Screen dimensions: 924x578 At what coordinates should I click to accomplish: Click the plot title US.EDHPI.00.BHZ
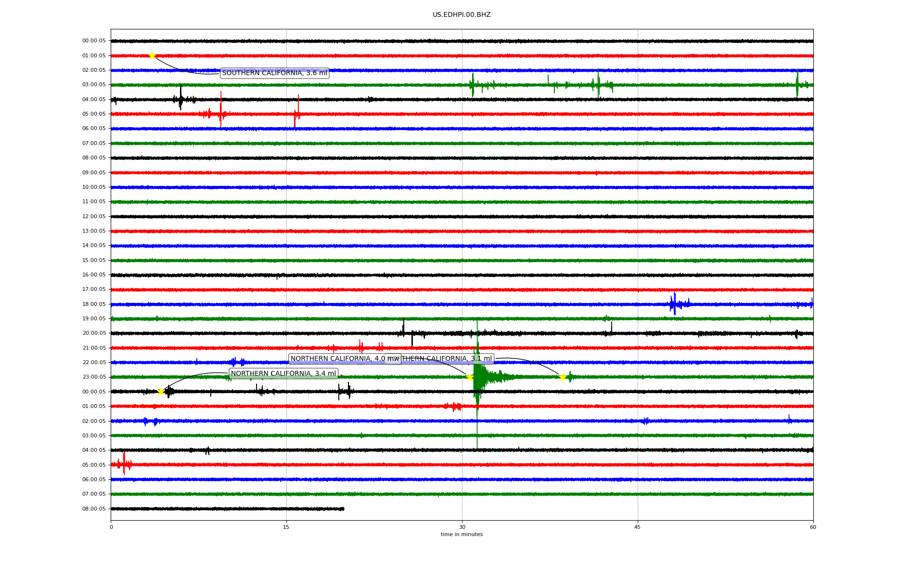point(462,15)
